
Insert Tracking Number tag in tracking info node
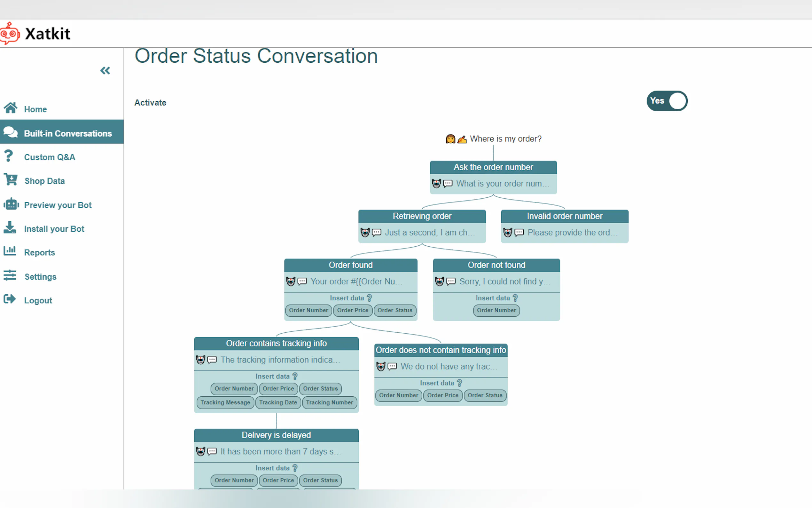point(329,402)
